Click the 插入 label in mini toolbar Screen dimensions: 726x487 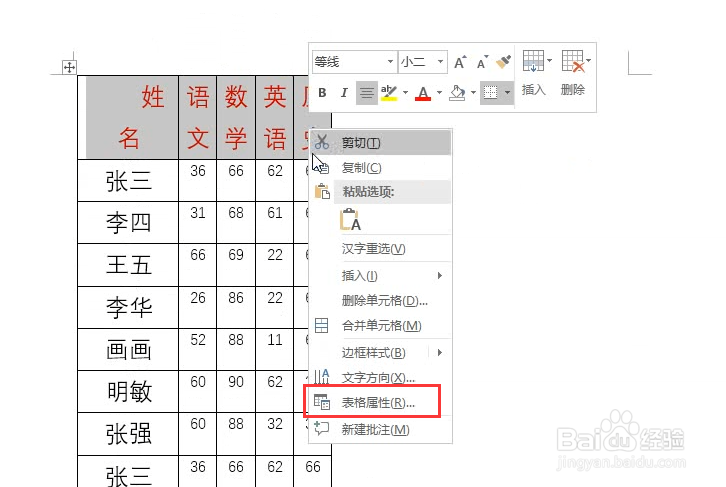click(x=533, y=90)
